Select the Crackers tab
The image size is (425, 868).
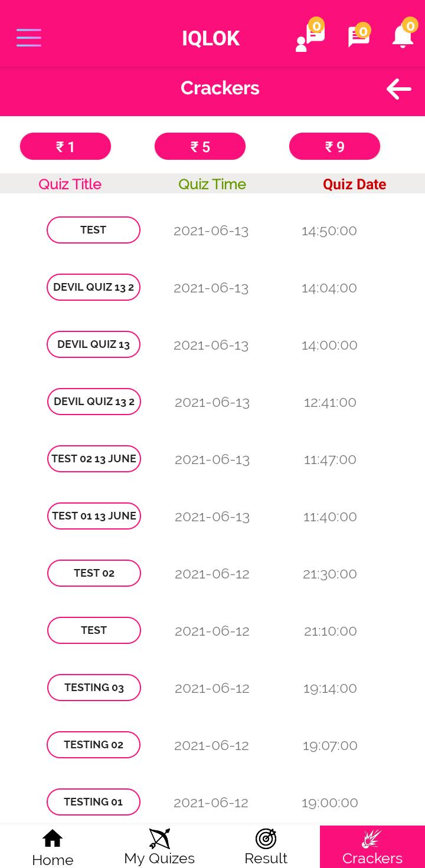[372, 847]
